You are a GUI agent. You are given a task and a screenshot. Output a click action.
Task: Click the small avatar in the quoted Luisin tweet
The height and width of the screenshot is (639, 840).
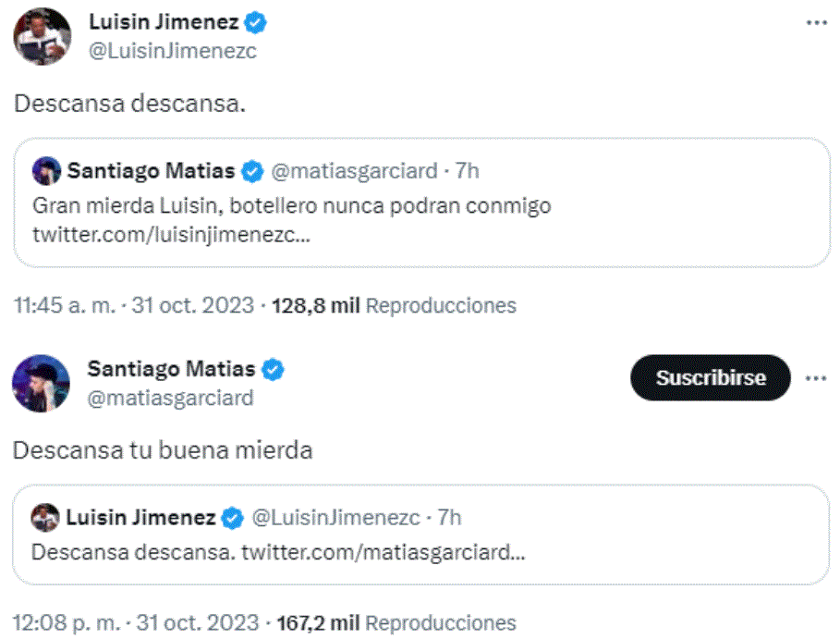coord(46,518)
